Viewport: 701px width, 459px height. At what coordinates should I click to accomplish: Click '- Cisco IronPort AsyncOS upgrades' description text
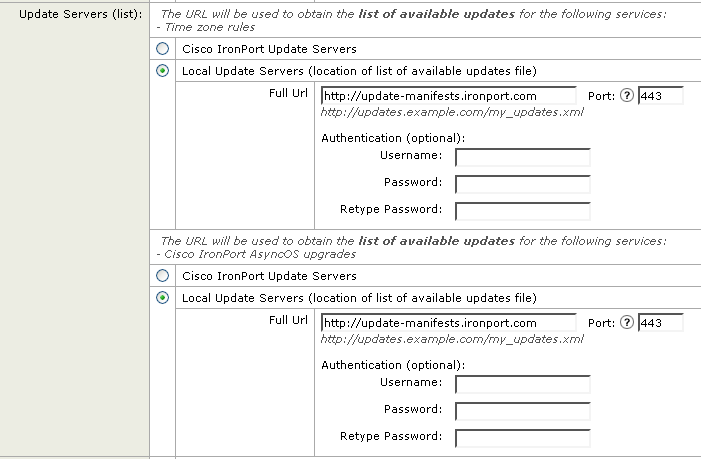pos(256,254)
